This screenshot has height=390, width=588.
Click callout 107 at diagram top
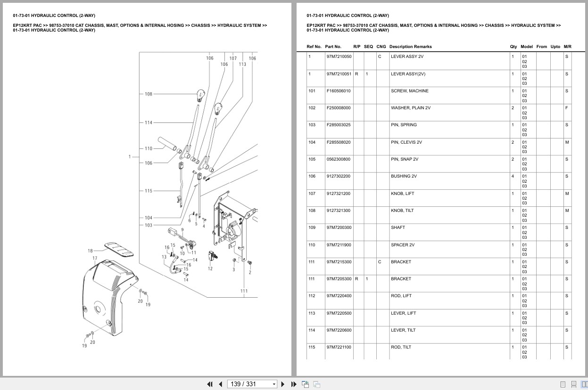[x=233, y=58]
